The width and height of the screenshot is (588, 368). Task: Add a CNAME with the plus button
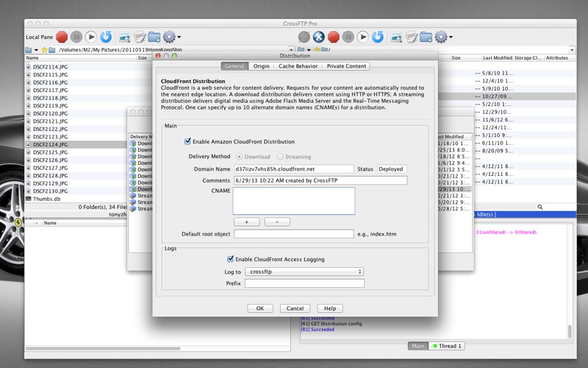246,222
